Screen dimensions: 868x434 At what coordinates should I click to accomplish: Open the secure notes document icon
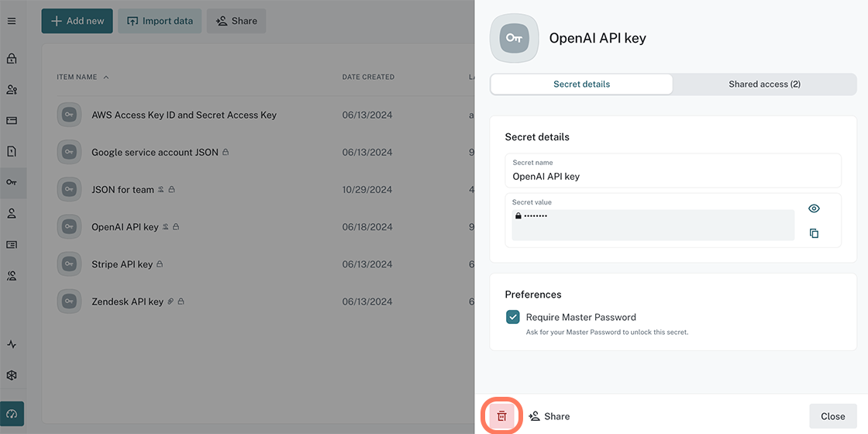[12, 152]
